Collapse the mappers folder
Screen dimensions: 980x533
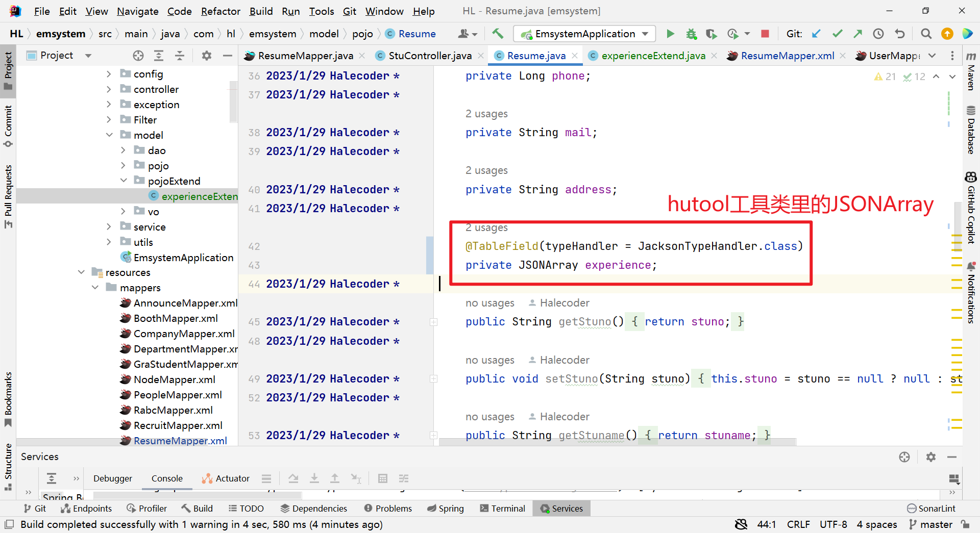[95, 288]
